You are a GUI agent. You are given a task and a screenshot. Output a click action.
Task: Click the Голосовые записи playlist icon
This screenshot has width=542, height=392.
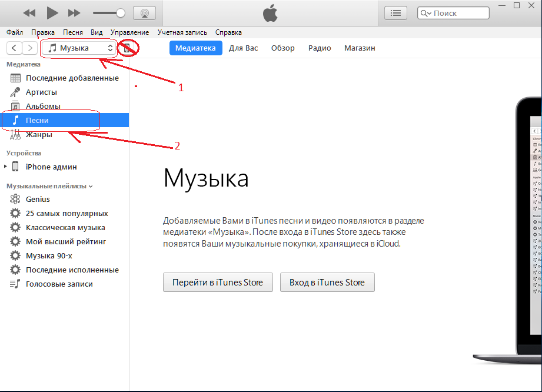coord(15,284)
